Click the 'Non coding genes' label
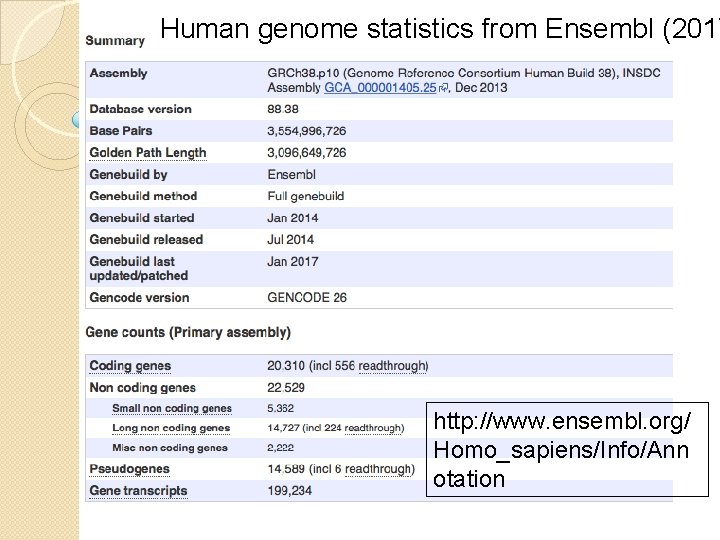 [142, 388]
